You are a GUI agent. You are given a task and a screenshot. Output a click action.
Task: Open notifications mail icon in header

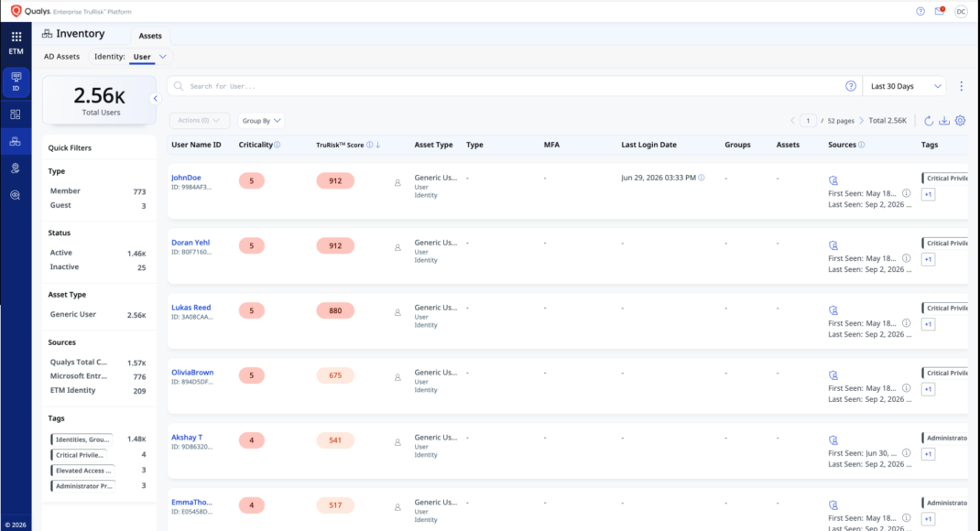tap(940, 11)
